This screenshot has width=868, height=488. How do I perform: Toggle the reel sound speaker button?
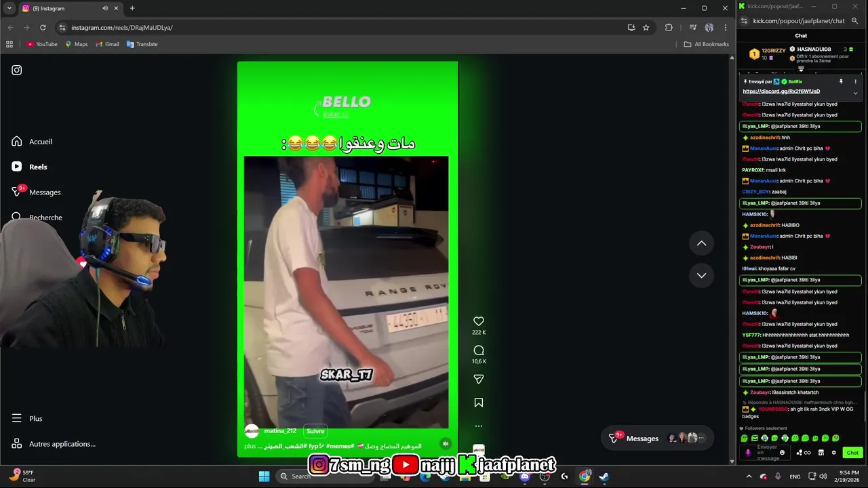[x=446, y=444]
